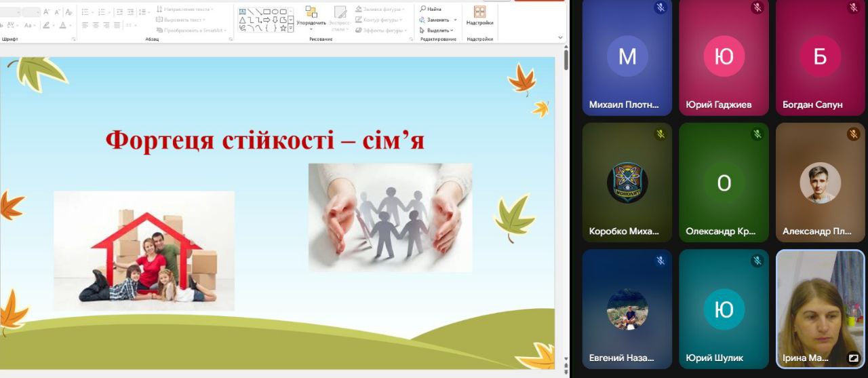Screen dimensions: 868x378
Task: Toggle muted mic icon on Юрий Шулик tile
Action: click(x=757, y=261)
